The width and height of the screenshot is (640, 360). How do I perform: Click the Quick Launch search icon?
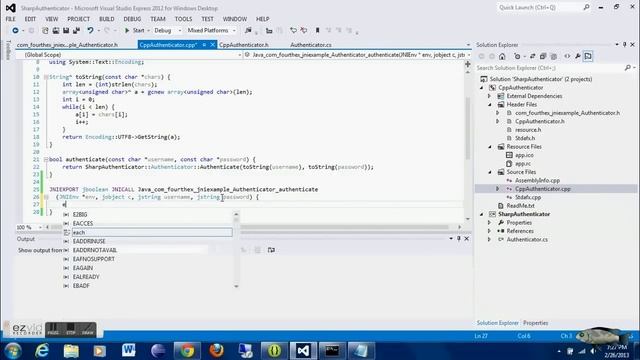[587, 7]
